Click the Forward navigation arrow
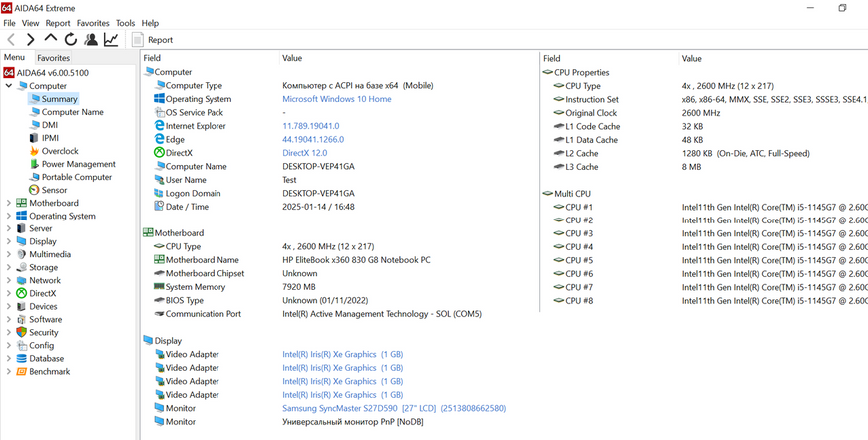868x440 pixels. (31, 39)
